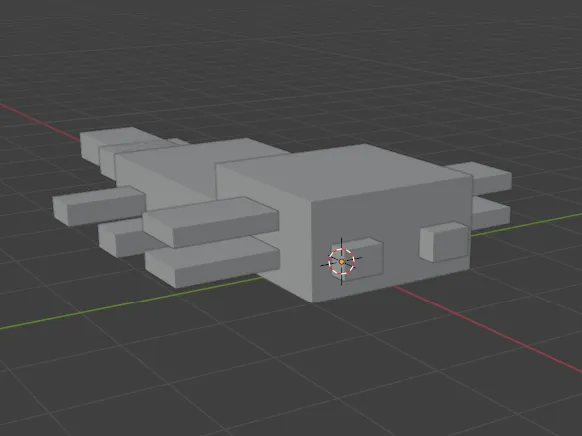Select the lower slab on the front cube's right side
Image resolution: width=582 pixels, height=436 pixels.
[491, 213]
